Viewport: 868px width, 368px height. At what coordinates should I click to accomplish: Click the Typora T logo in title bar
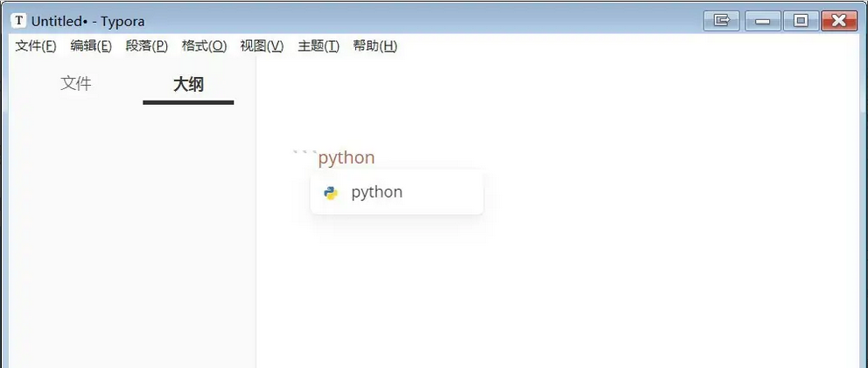click(19, 21)
